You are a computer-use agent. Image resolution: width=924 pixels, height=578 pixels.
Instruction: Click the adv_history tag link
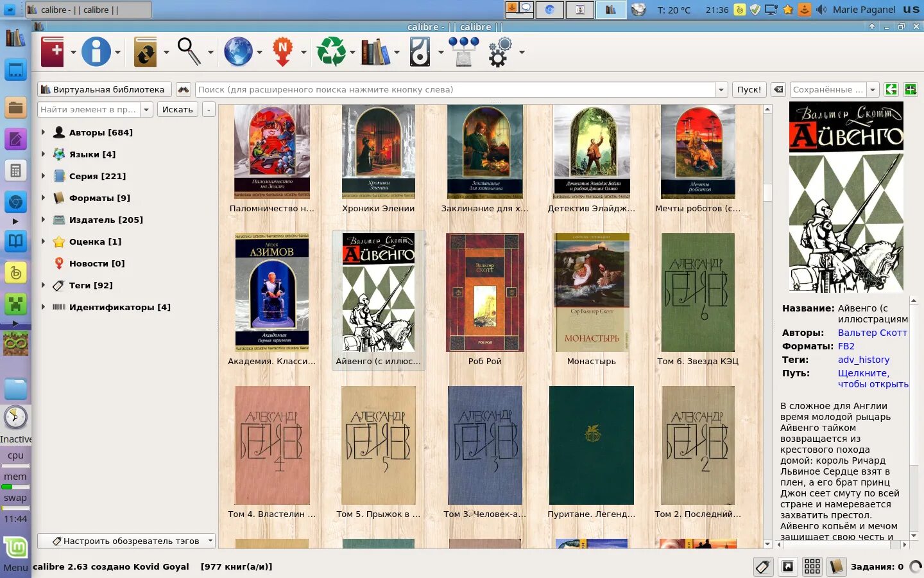[864, 360]
